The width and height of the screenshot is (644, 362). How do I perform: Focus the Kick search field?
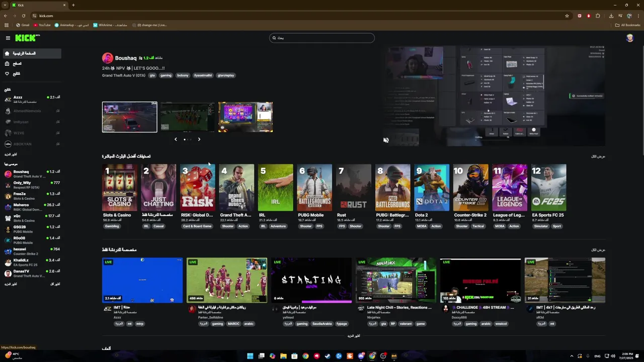click(322, 38)
